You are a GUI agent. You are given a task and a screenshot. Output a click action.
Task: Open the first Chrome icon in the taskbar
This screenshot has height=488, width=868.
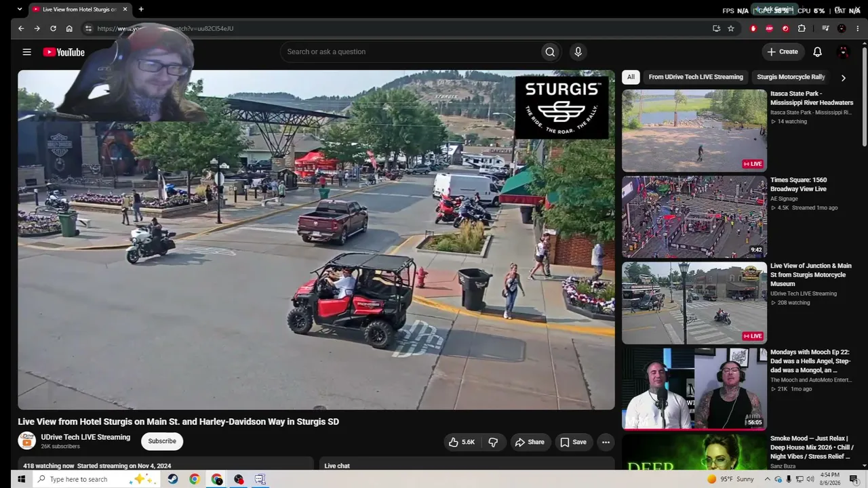pyautogui.click(x=195, y=479)
